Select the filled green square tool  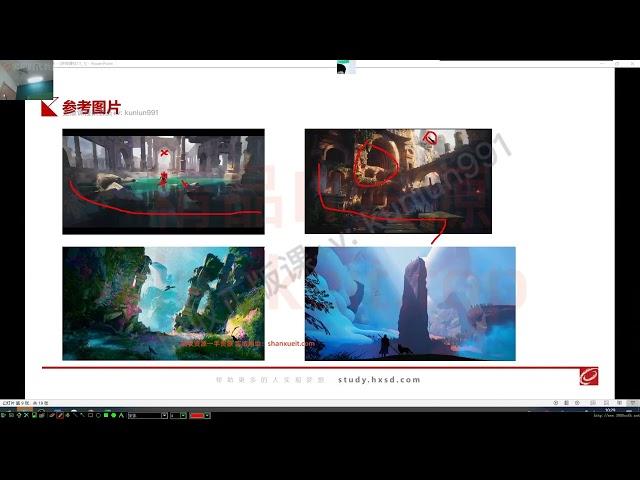[x=106, y=415]
